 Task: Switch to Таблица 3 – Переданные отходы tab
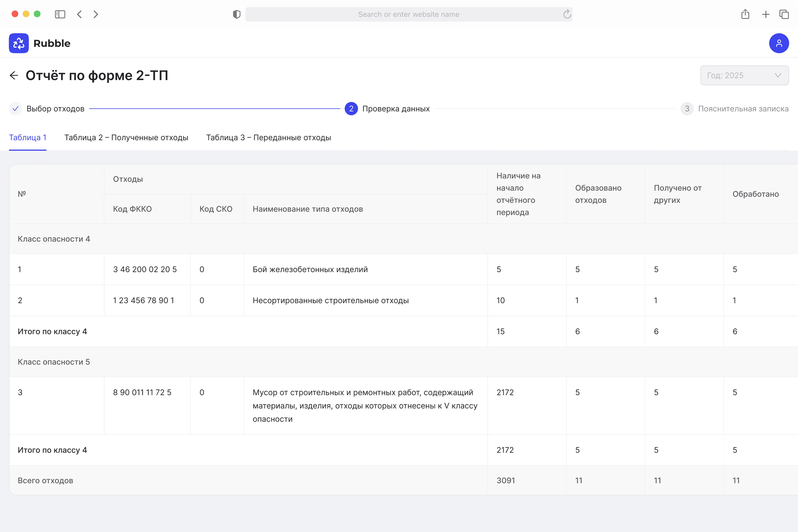click(x=268, y=138)
